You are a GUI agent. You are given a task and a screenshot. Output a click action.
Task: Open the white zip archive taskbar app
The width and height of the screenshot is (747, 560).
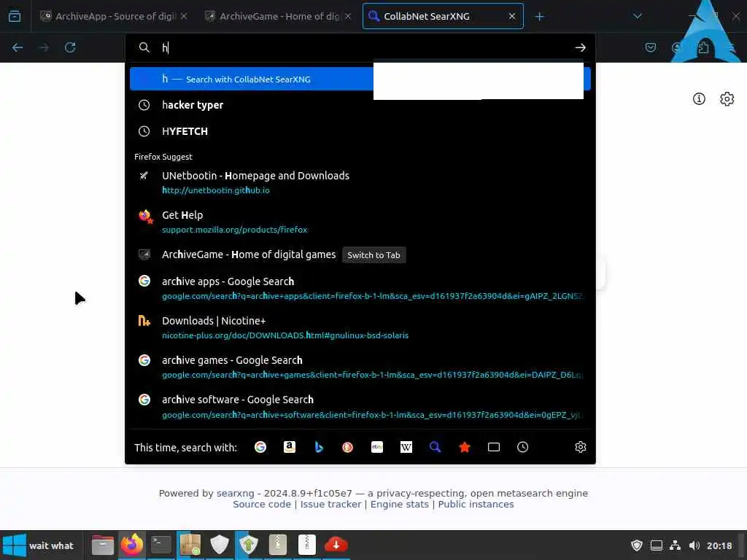(307, 545)
